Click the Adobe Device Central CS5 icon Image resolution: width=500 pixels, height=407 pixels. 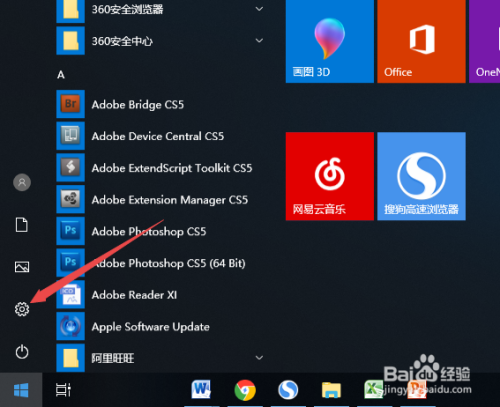pos(71,136)
